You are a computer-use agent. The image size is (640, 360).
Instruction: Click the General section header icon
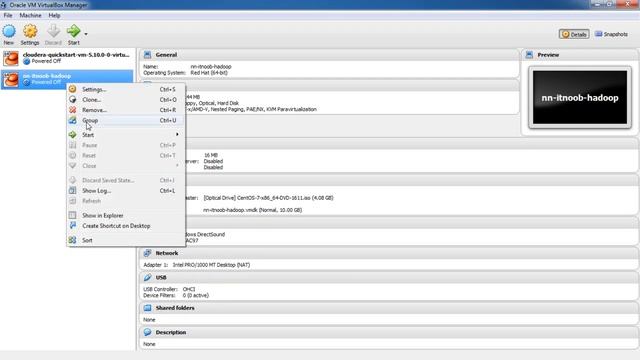[147, 55]
